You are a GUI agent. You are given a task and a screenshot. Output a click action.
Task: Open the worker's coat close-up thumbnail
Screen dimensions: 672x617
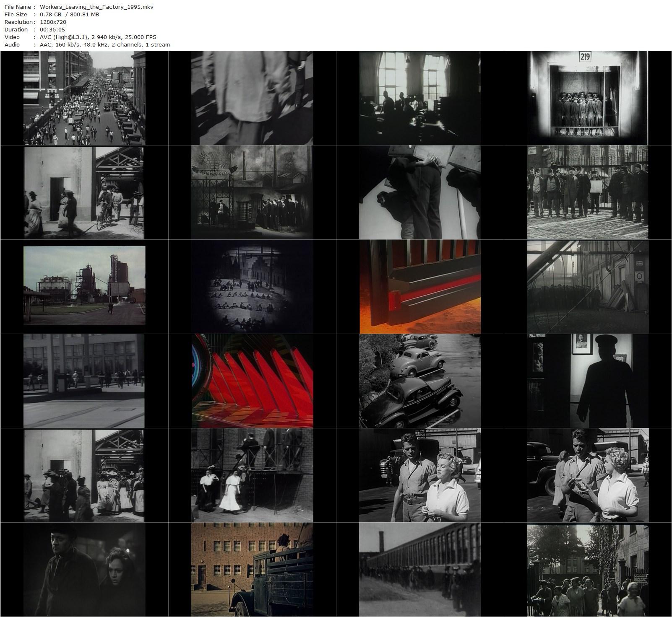click(252, 97)
